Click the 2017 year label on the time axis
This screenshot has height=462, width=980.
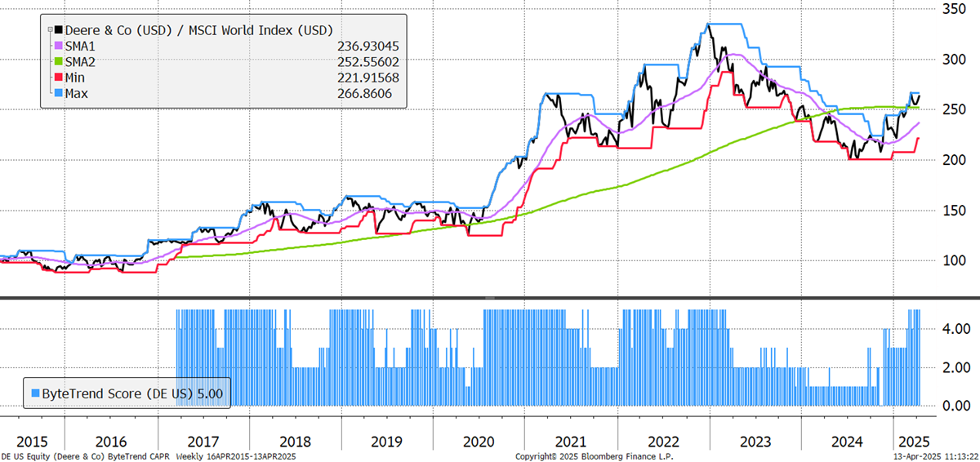(x=203, y=442)
